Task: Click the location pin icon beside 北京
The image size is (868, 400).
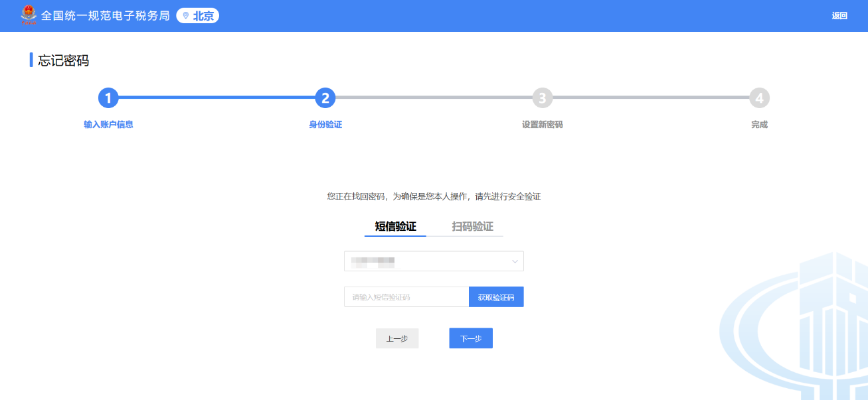Action: (185, 16)
